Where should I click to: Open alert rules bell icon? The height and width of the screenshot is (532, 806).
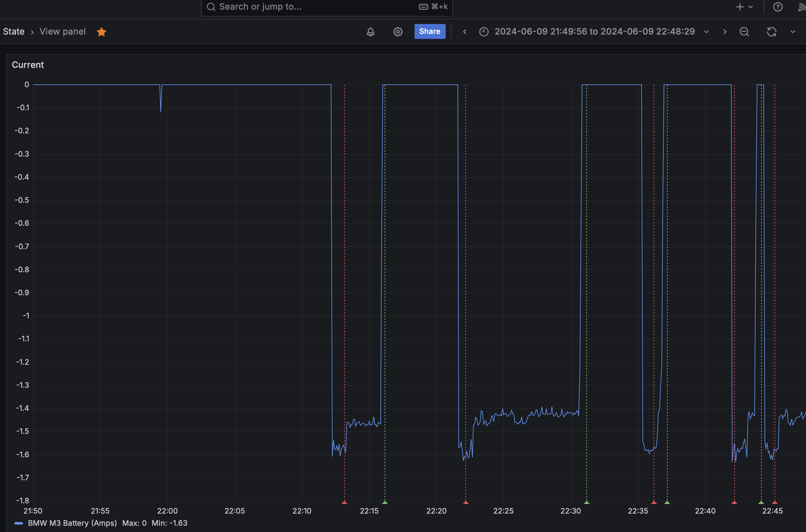[x=370, y=31]
